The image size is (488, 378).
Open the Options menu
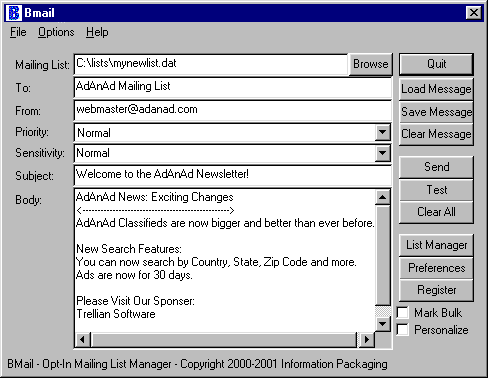click(56, 32)
